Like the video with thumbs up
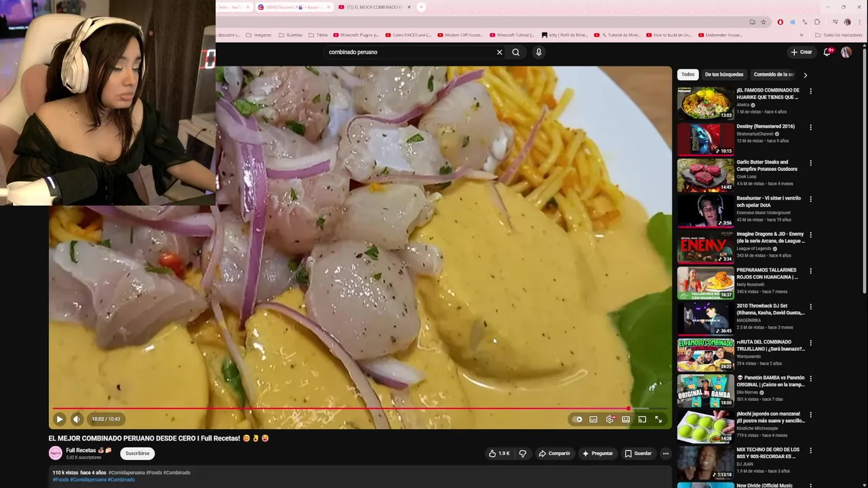 tap(499, 453)
